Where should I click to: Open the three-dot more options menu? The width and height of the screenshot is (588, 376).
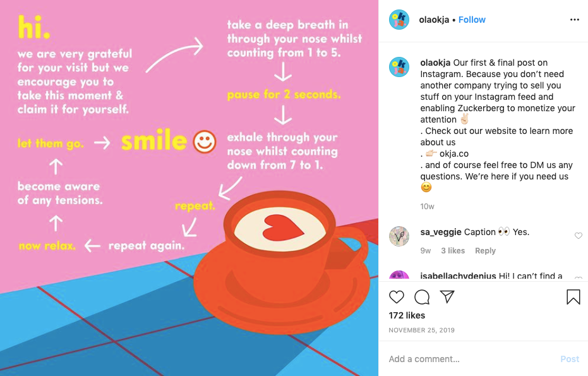coord(575,20)
